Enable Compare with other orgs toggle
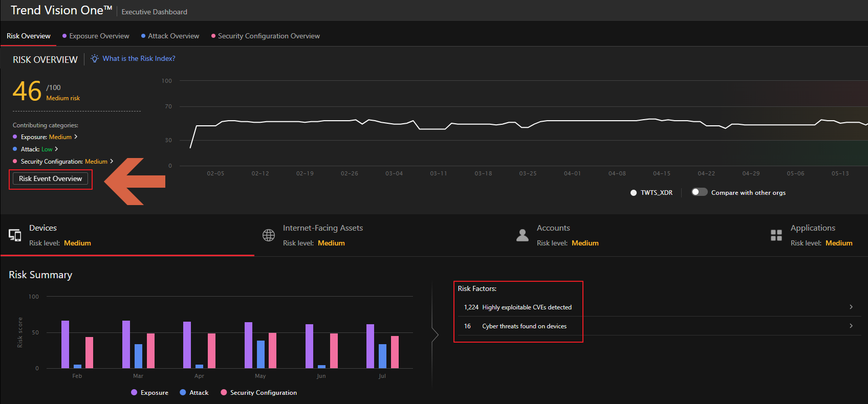The width and height of the screenshot is (868, 404). [x=699, y=192]
